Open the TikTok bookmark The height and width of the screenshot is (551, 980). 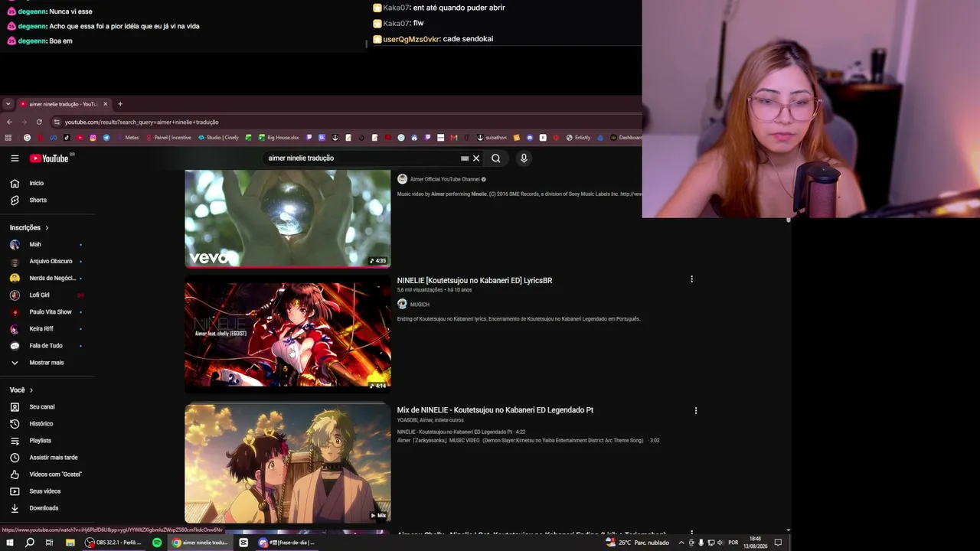click(x=67, y=138)
